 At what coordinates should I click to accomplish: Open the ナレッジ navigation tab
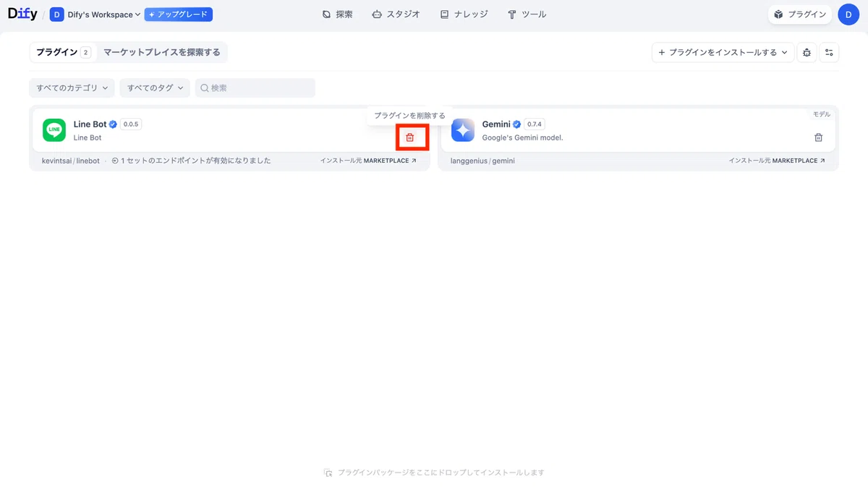tap(464, 14)
